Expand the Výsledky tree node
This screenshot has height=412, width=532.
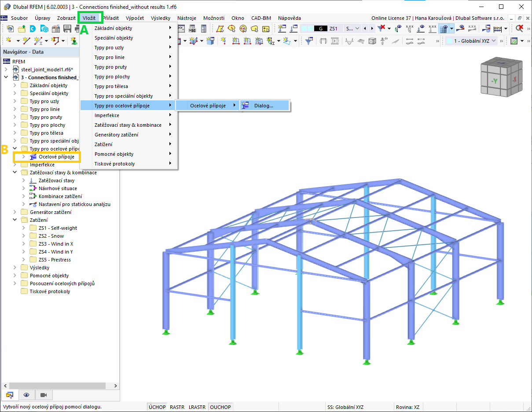[x=15, y=268]
